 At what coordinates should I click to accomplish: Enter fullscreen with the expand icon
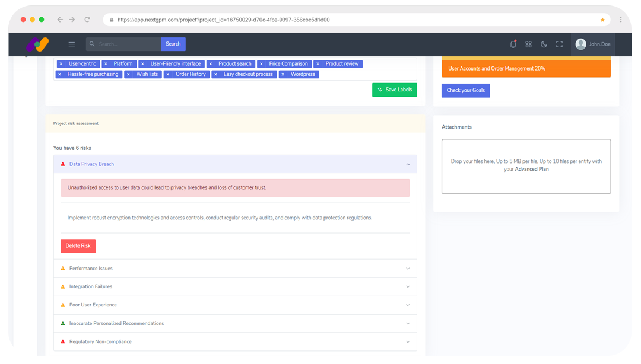[x=559, y=44]
